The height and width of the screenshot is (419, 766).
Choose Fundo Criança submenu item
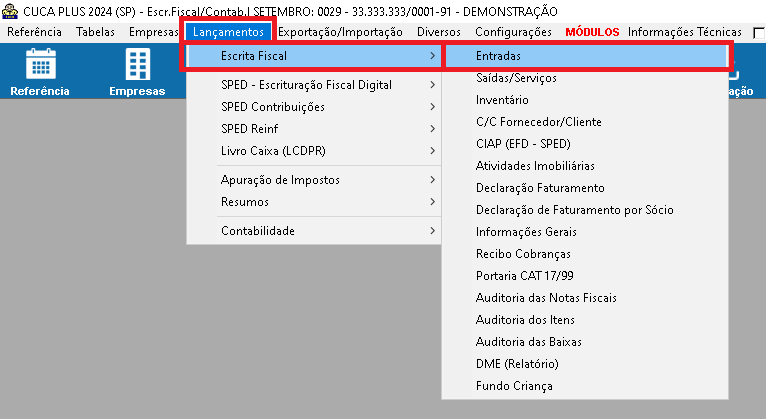[x=585, y=386]
